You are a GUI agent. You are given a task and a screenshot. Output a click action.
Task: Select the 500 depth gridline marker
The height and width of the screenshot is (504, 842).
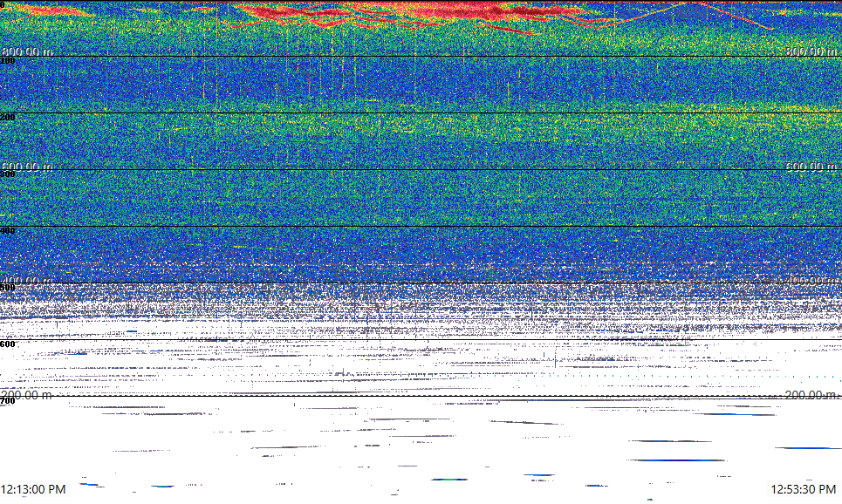click(x=8, y=288)
